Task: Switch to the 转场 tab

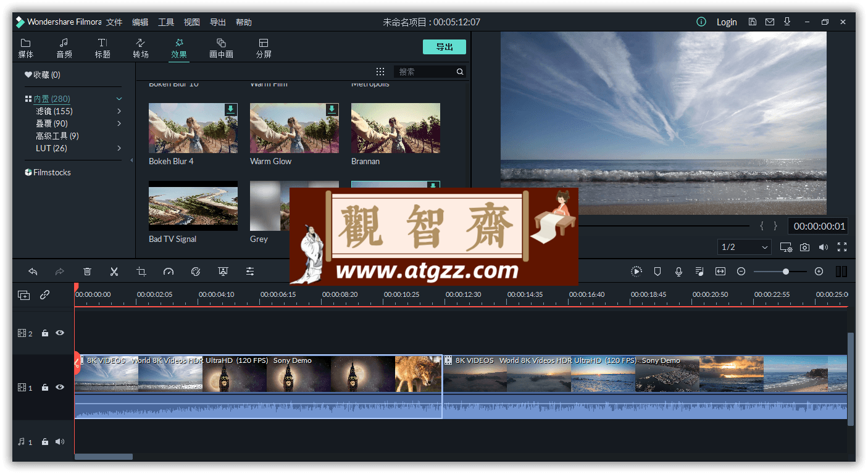Action: (x=141, y=48)
